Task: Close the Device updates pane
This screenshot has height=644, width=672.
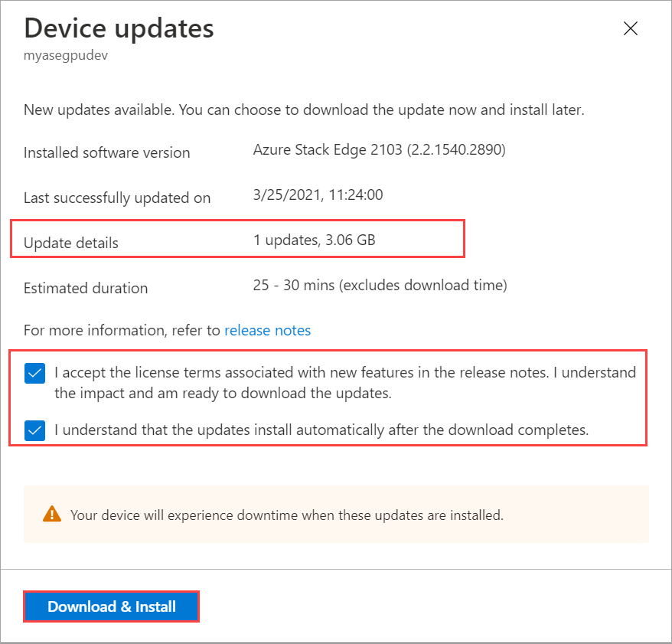Action: point(630,28)
